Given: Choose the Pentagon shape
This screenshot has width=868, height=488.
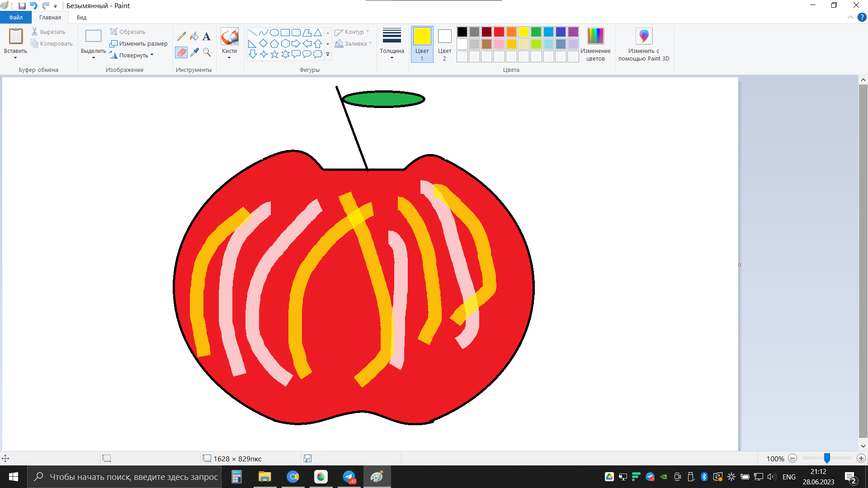Looking at the screenshot, I should tap(274, 44).
